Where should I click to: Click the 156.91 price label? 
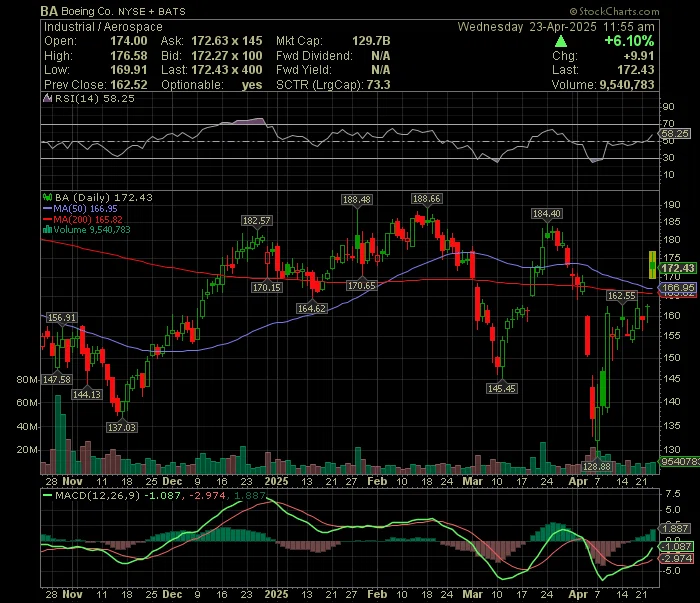(x=62, y=318)
